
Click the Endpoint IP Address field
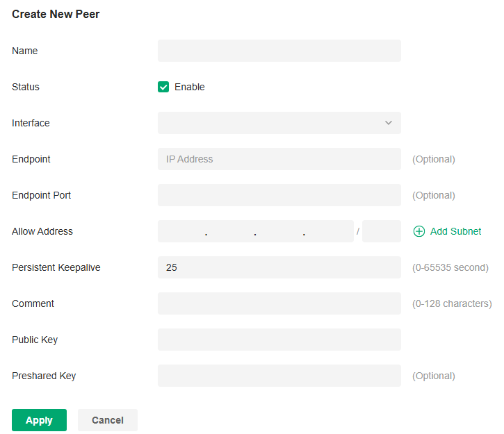[x=279, y=159]
